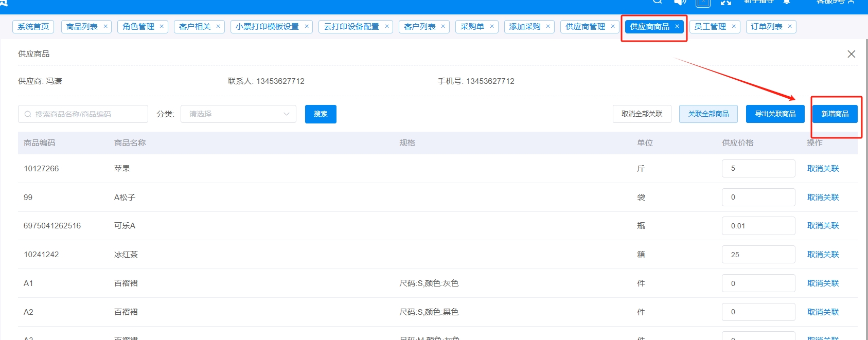Click 导出关联商品 to export products

pos(775,114)
